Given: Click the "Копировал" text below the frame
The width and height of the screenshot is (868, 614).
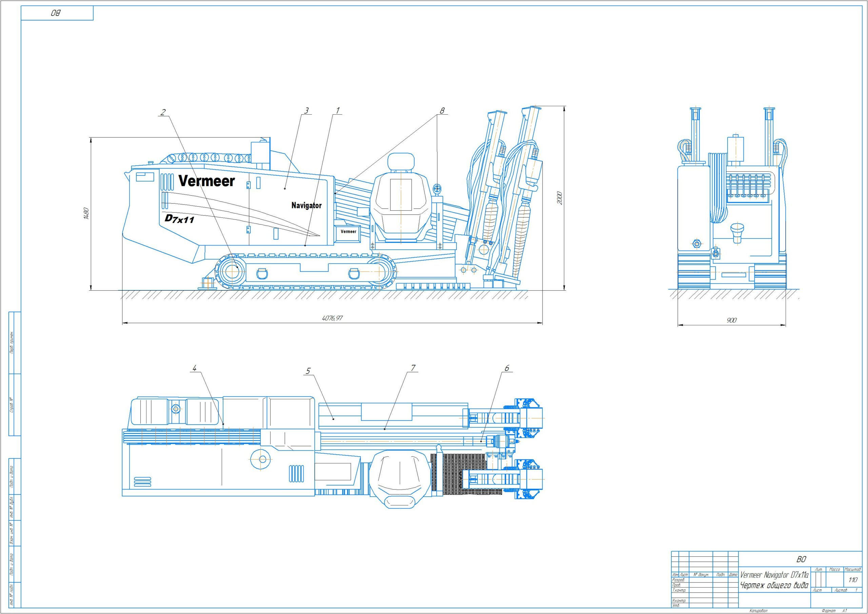Looking at the screenshot, I should pyautogui.click(x=758, y=611).
